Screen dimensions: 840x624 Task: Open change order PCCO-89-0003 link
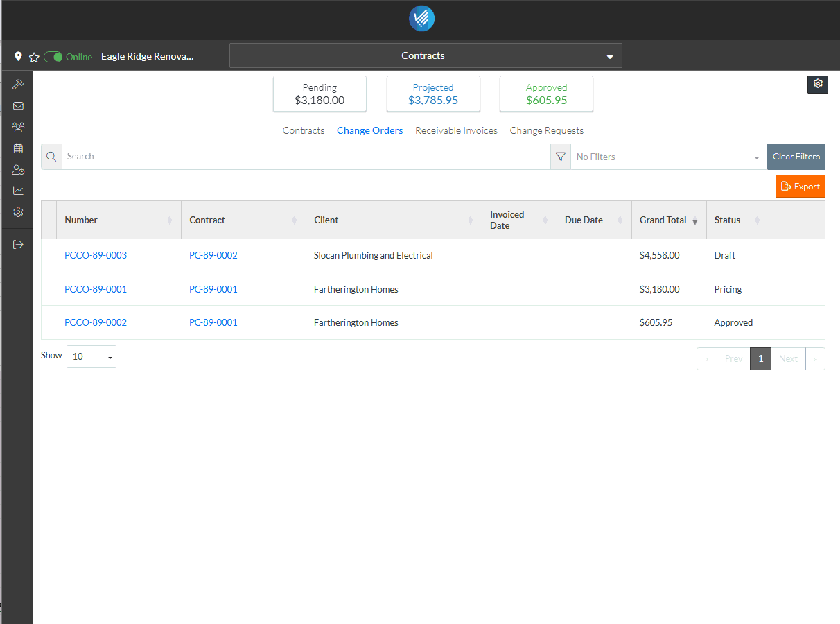pyautogui.click(x=96, y=255)
